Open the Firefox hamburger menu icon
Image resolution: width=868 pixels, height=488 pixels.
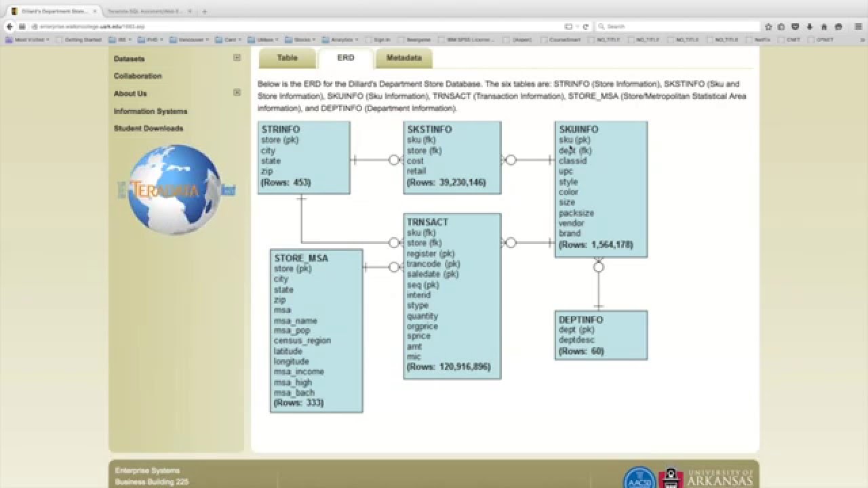pyautogui.click(x=859, y=26)
